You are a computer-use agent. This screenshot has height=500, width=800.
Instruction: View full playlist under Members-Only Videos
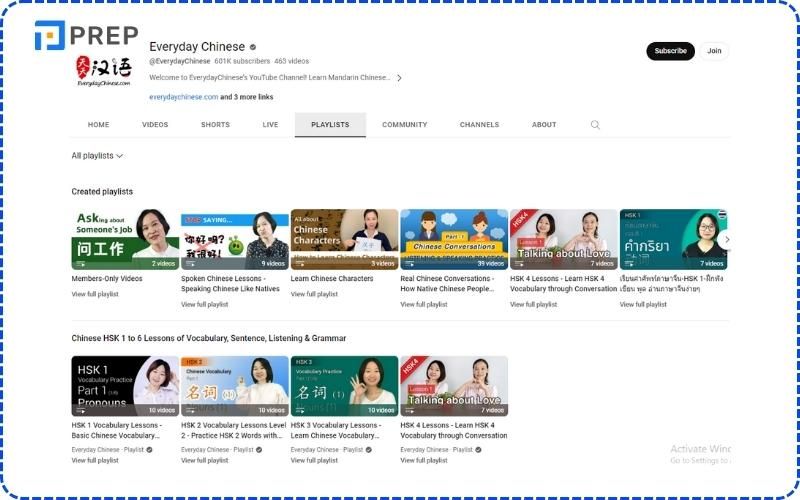(x=95, y=294)
